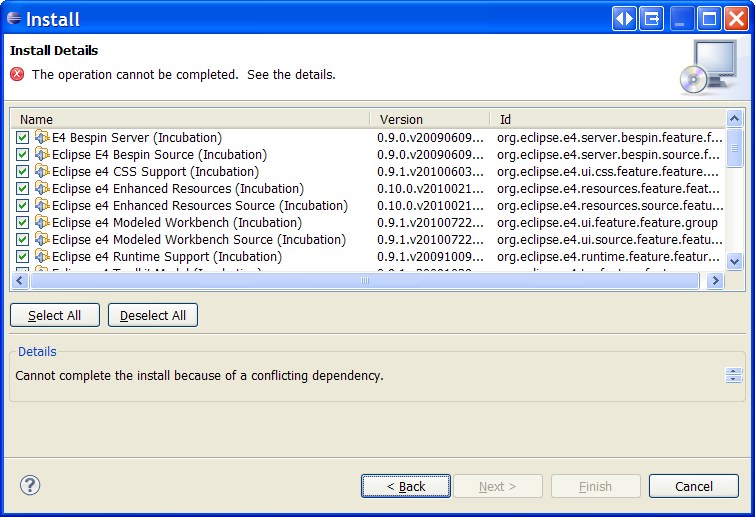755x517 pixels.
Task: Sort the list by Name column
Action: pos(191,119)
